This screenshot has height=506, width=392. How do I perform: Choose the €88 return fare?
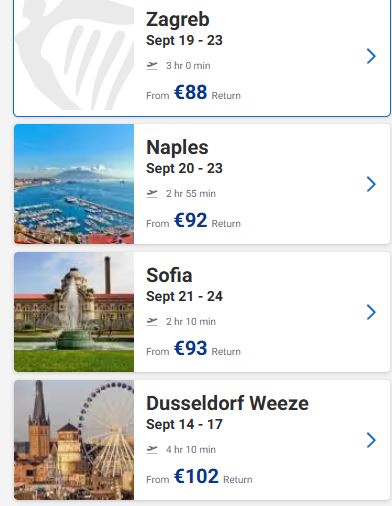(x=191, y=92)
